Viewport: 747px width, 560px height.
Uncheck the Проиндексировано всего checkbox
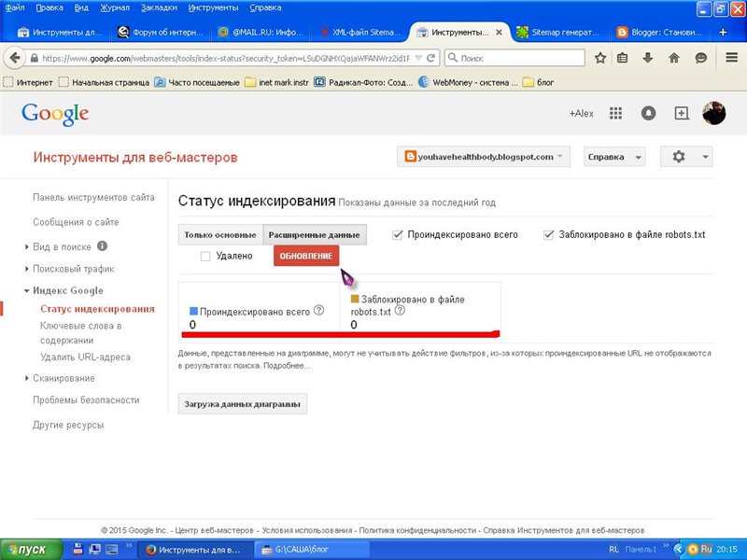coord(399,234)
